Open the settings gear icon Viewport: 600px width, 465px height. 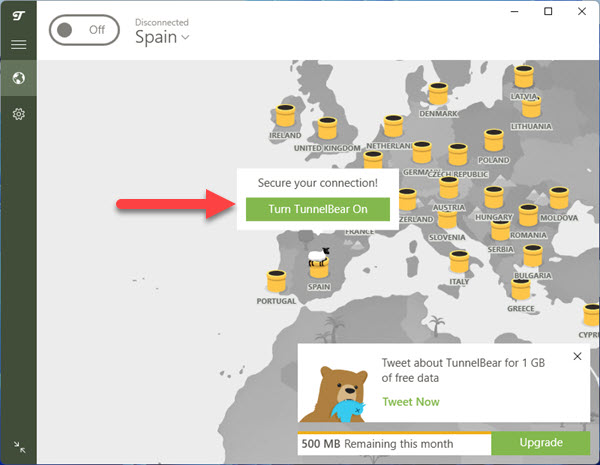(x=18, y=114)
